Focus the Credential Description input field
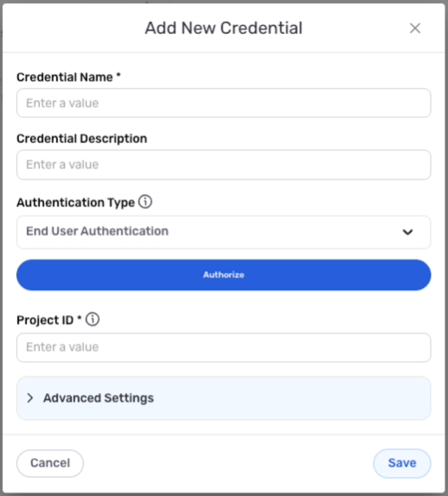The image size is (448, 496). [x=223, y=164]
